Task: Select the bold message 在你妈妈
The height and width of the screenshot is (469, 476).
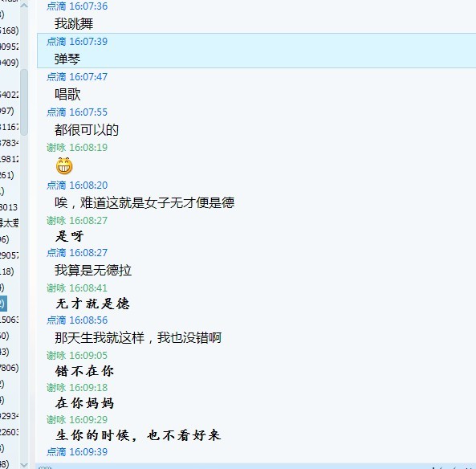Action: [85, 403]
